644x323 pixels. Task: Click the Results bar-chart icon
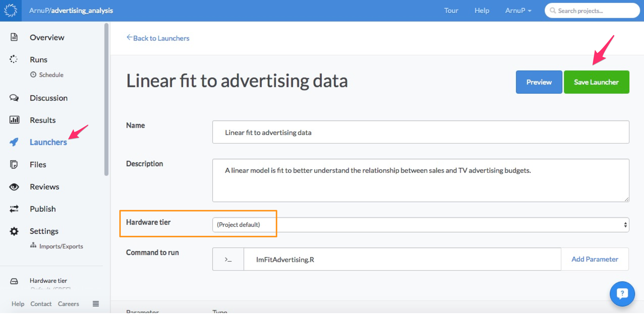coord(14,120)
